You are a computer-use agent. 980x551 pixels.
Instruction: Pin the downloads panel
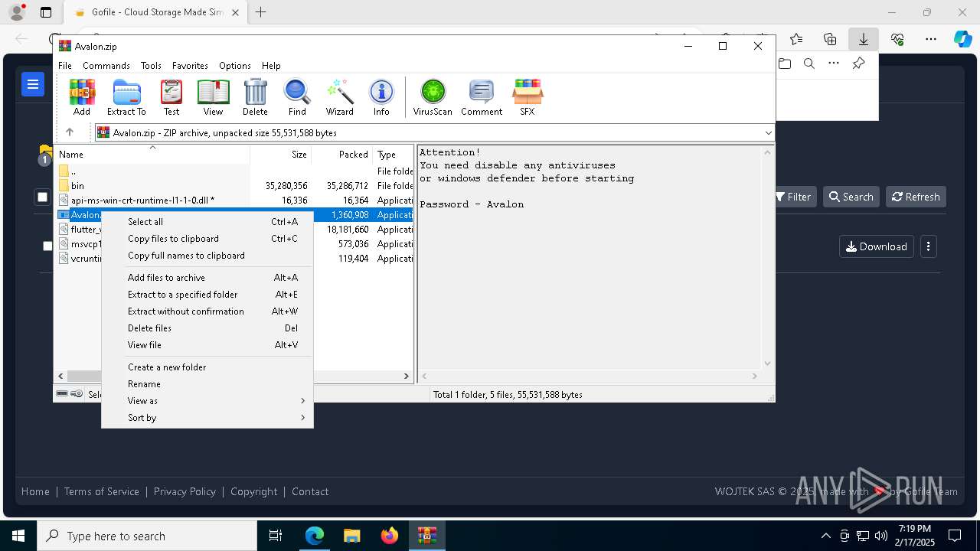point(859,64)
